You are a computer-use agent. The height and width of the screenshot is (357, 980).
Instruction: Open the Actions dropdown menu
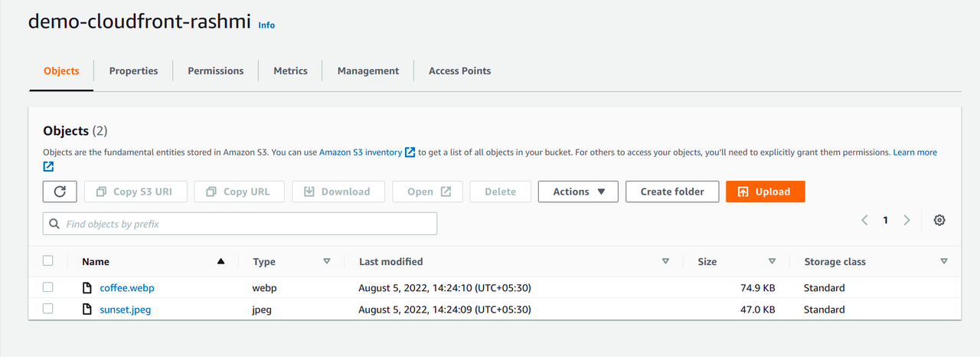tap(578, 192)
